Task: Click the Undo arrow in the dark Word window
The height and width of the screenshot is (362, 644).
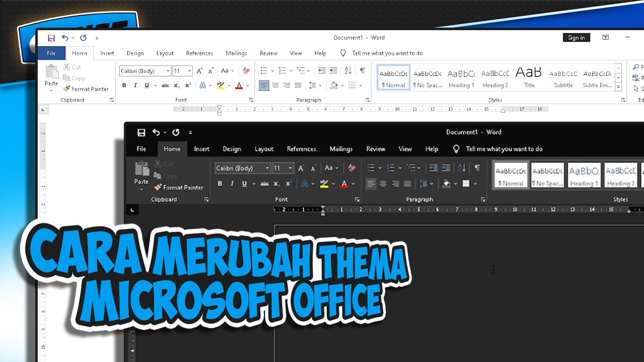Action: click(156, 132)
